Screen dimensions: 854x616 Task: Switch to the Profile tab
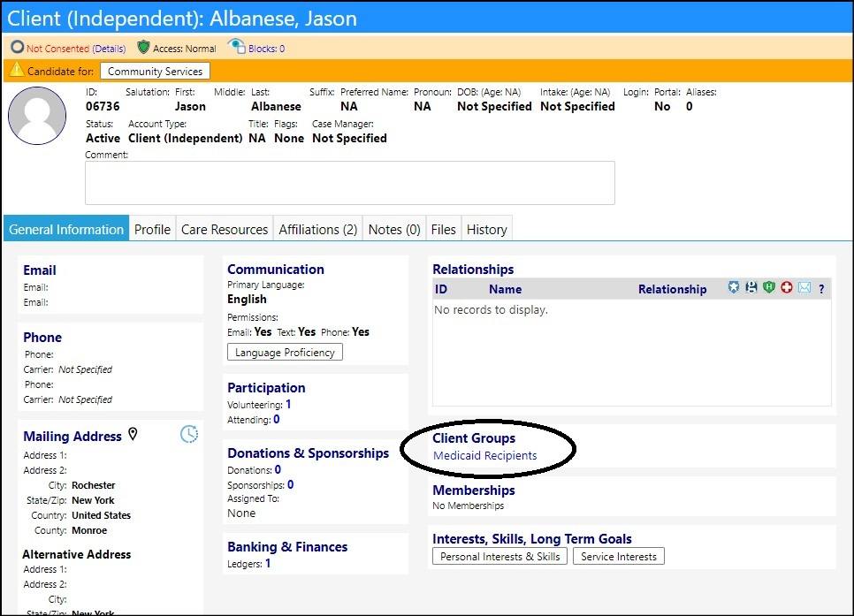(152, 229)
